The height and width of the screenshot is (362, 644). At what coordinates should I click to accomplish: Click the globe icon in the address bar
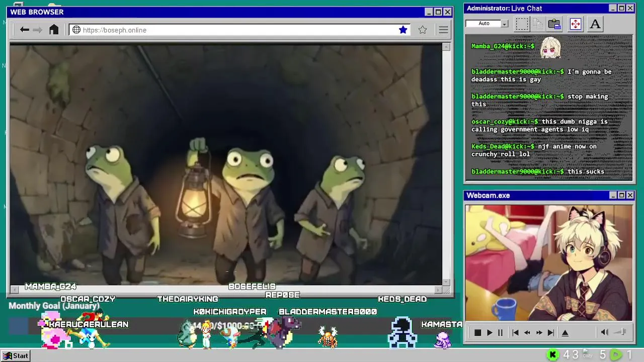click(76, 30)
